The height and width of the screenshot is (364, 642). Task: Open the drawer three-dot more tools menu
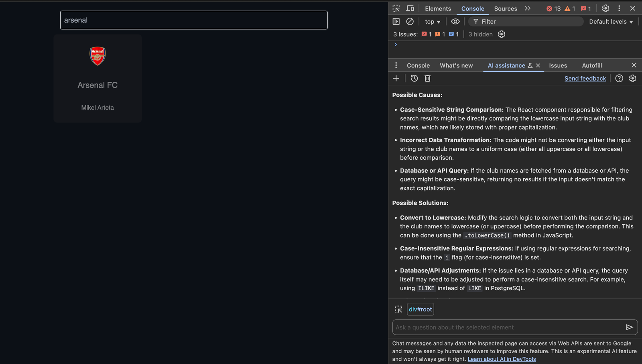[x=396, y=65]
